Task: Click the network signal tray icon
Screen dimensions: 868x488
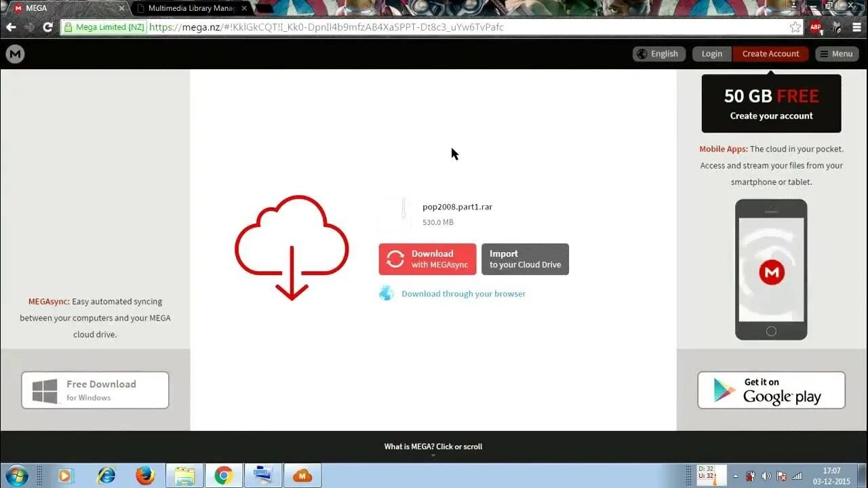Action: (x=797, y=476)
